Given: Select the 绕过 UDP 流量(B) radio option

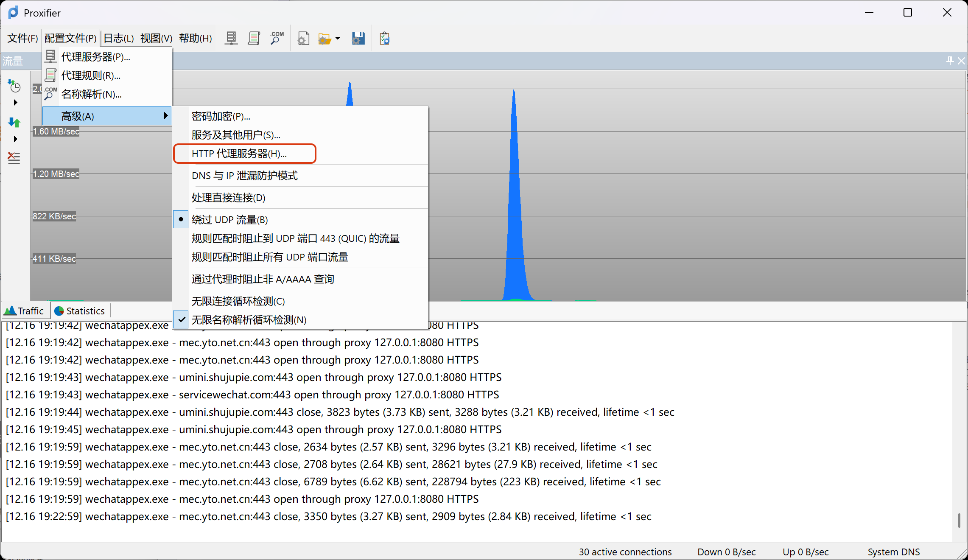Looking at the screenshot, I should click(x=229, y=220).
